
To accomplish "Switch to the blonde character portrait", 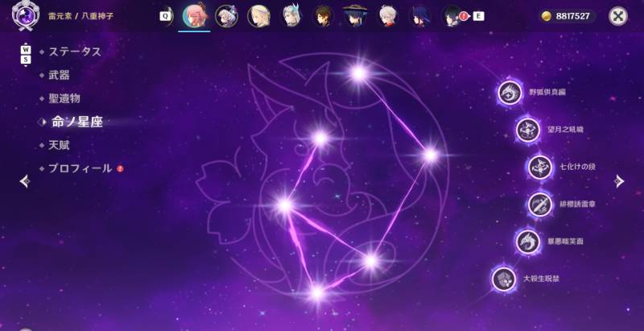I will (x=258, y=16).
